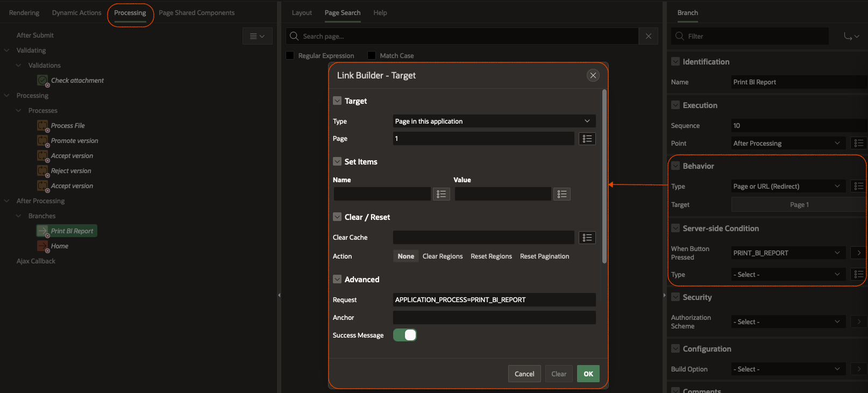Click the Print BI Report branch icon
The width and height of the screenshot is (868, 393).
[x=42, y=231]
